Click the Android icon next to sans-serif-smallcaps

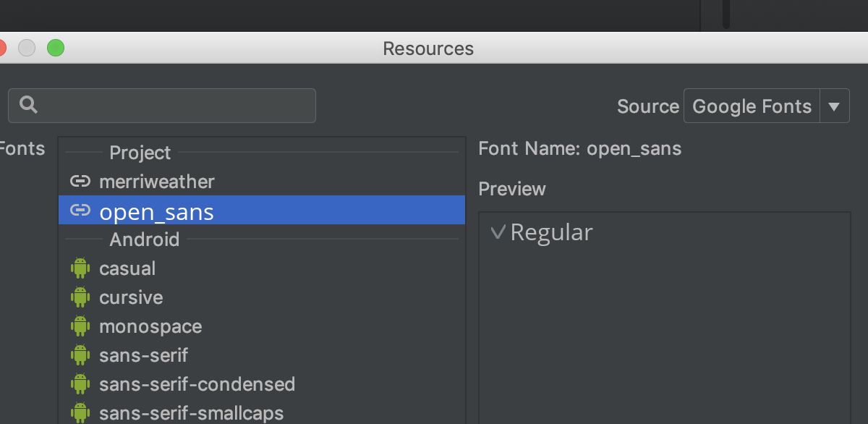pos(80,412)
